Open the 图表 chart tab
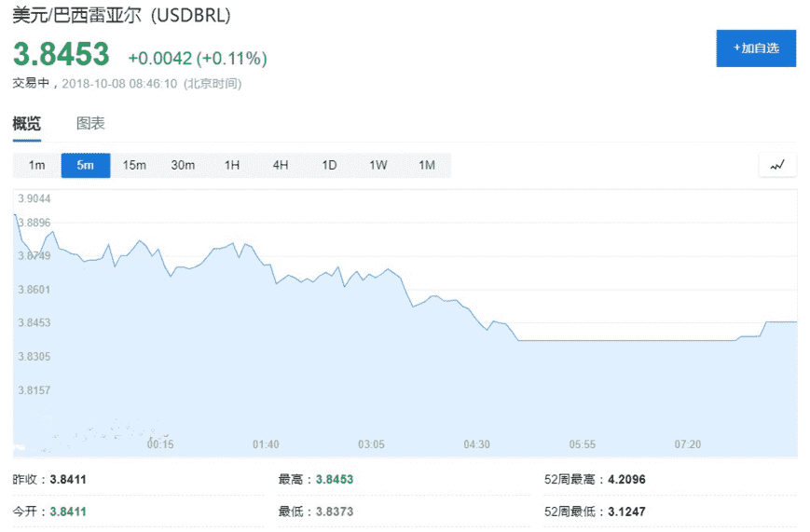Image resolution: width=810 pixels, height=532 pixels. 90,124
